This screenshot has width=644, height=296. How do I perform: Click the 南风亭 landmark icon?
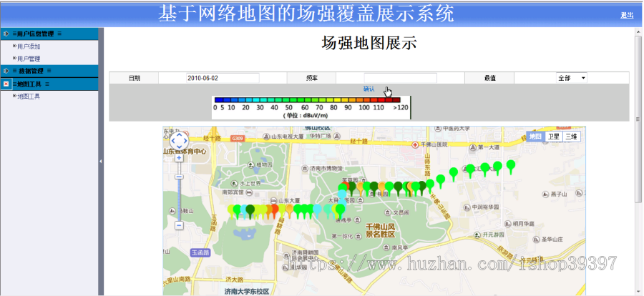(x=387, y=247)
